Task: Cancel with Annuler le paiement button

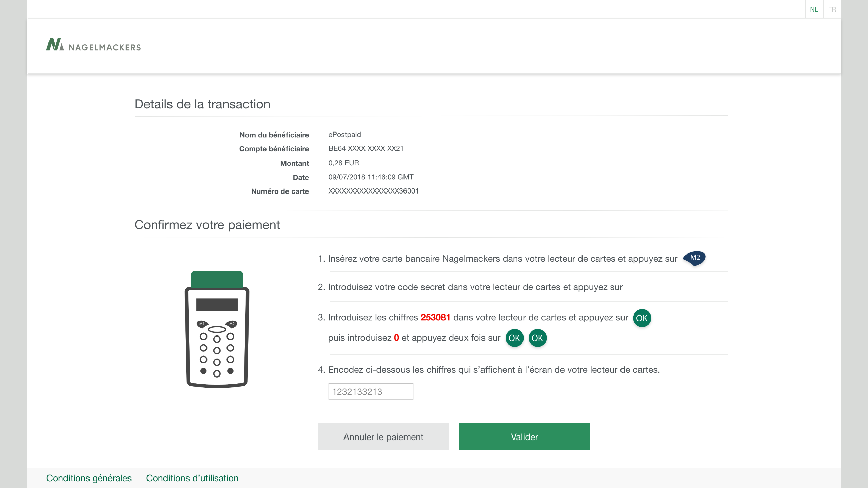Action: (x=383, y=436)
